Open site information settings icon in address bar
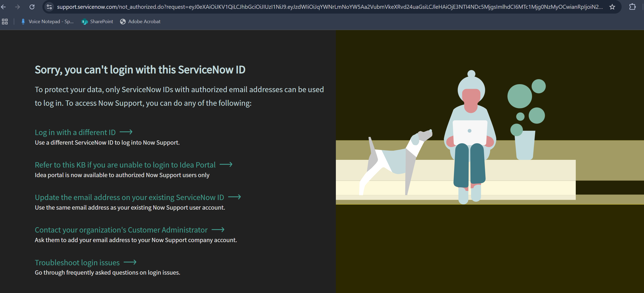 [x=49, y=7]
